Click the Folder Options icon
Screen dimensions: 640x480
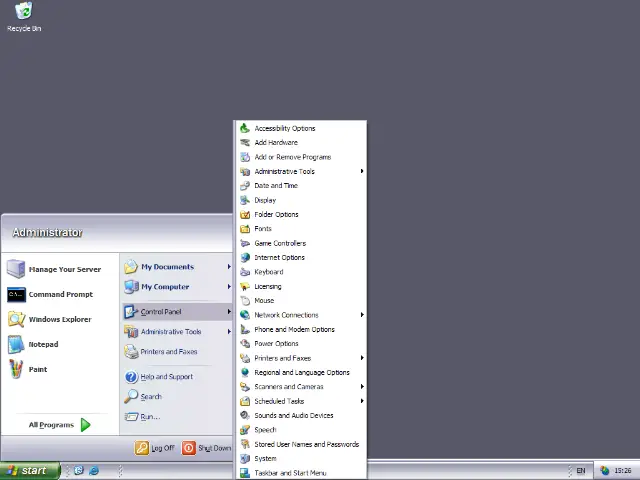tap(245, 214)
